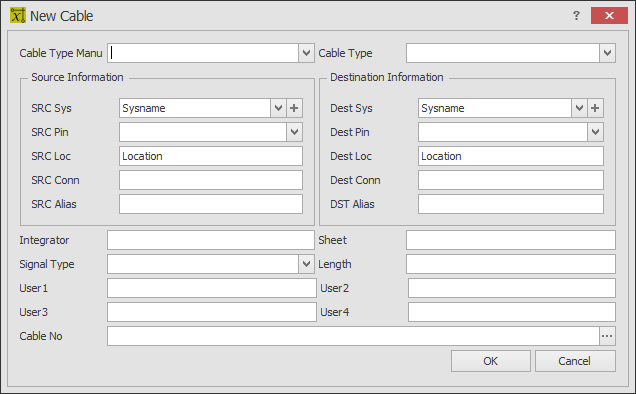The image size is (636, 394).
Task: Focus the User3 text box
Action: [x=212, y=312]
